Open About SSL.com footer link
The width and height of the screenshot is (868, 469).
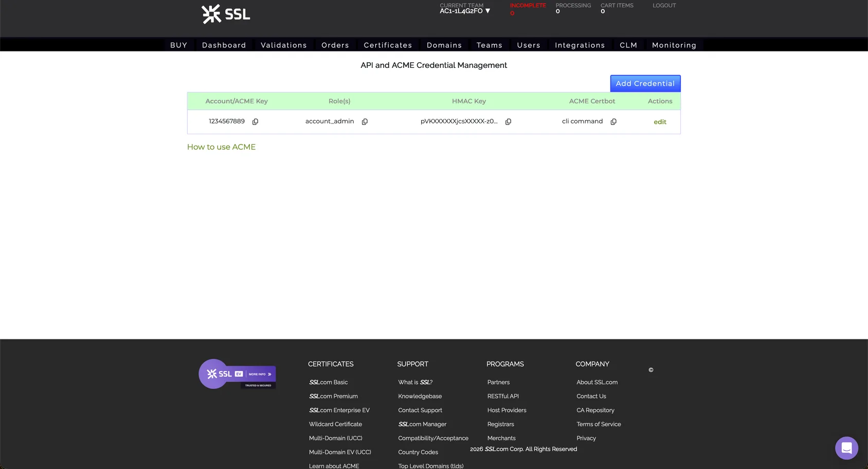pyautogui.click(x=597, y=382)
